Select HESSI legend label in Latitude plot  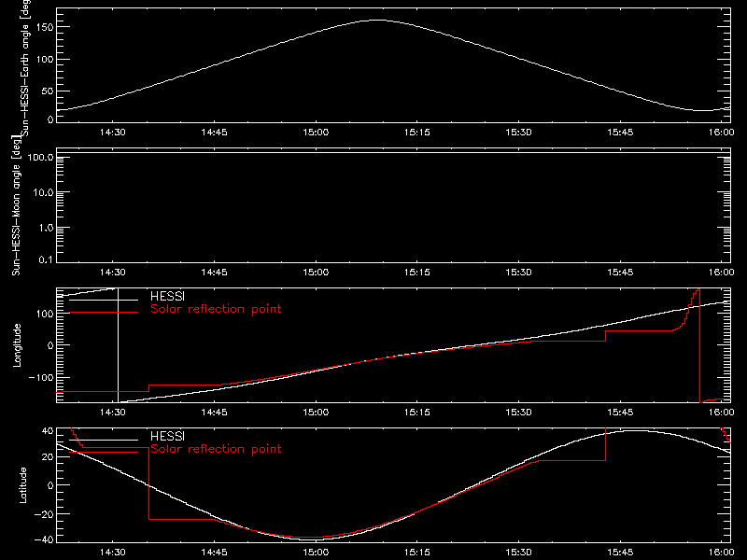pos(167,436)
